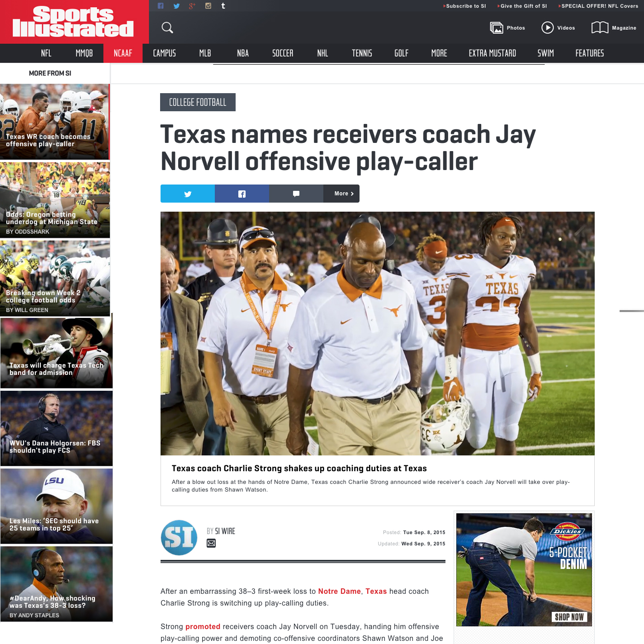Open WVU's Dana Holgorsen story

[57, 428]
